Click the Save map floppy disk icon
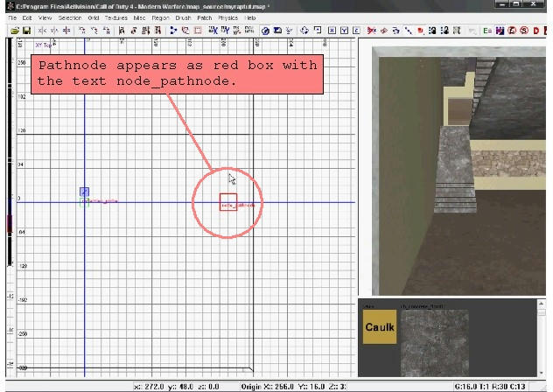This screenshot has width=553, height=392. click(26, 31)
